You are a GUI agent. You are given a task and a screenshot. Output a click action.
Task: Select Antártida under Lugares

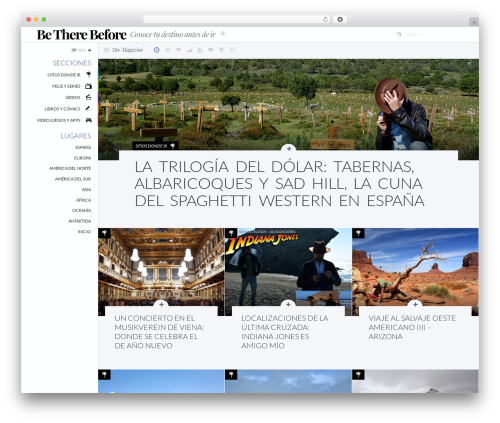tap(80, 221)
